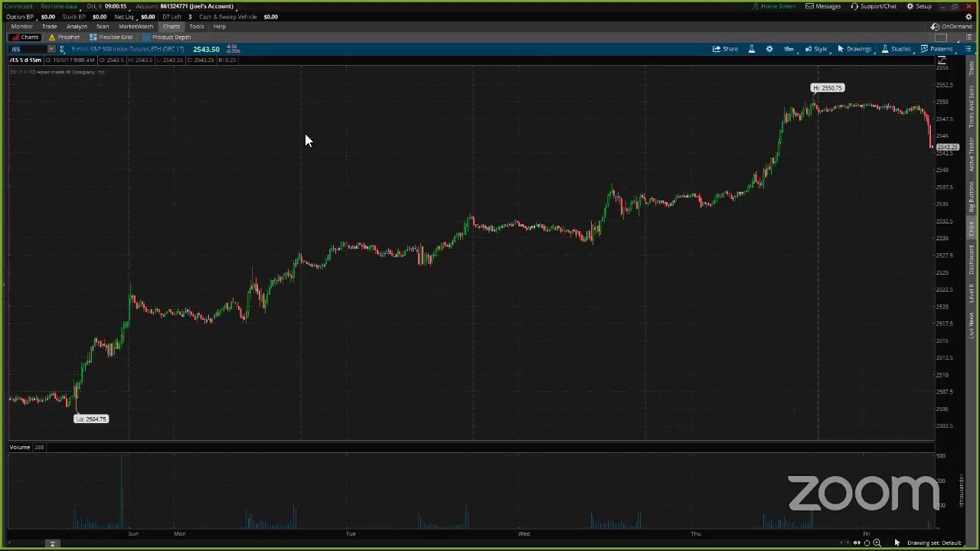
Task: Click the Hi: 2550.75 price bubble
Action: click(827, 88)
